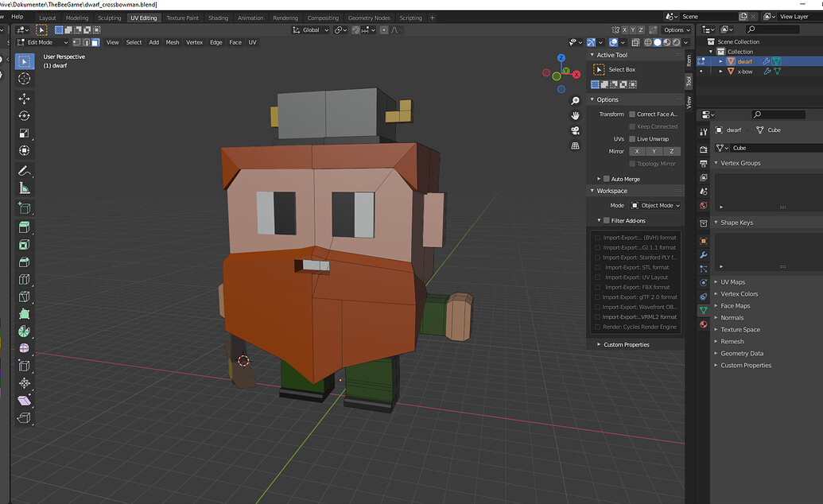Select the Measure ruler tool
Image resolution: width=823 pixels, height=504 pixels.
click(x=24, y=188)
